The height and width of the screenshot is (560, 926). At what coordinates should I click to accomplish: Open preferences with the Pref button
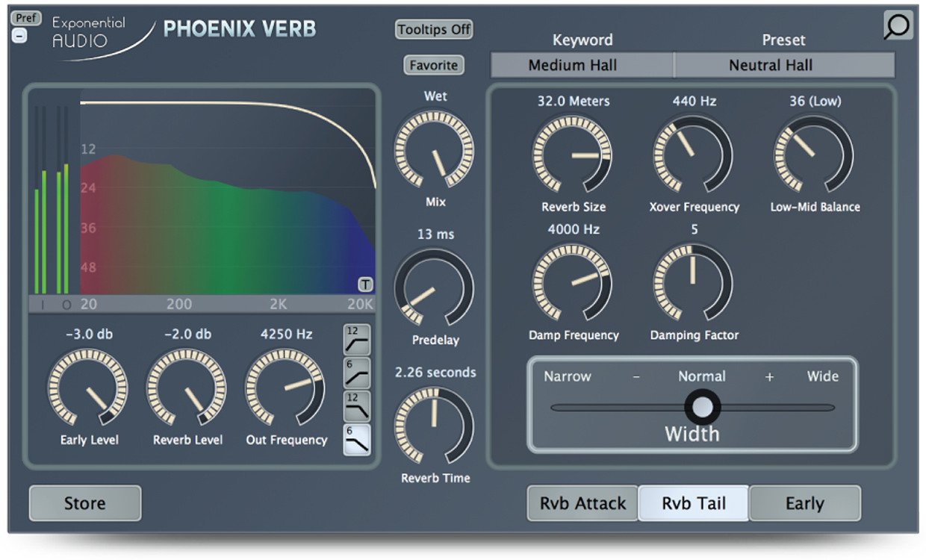click(x=26, y=18)
